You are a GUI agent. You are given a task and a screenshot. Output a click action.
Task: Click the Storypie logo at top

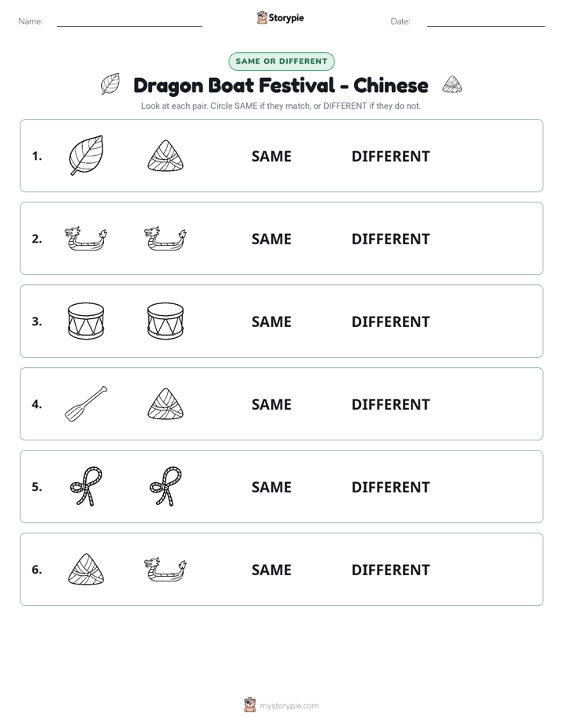281,17
